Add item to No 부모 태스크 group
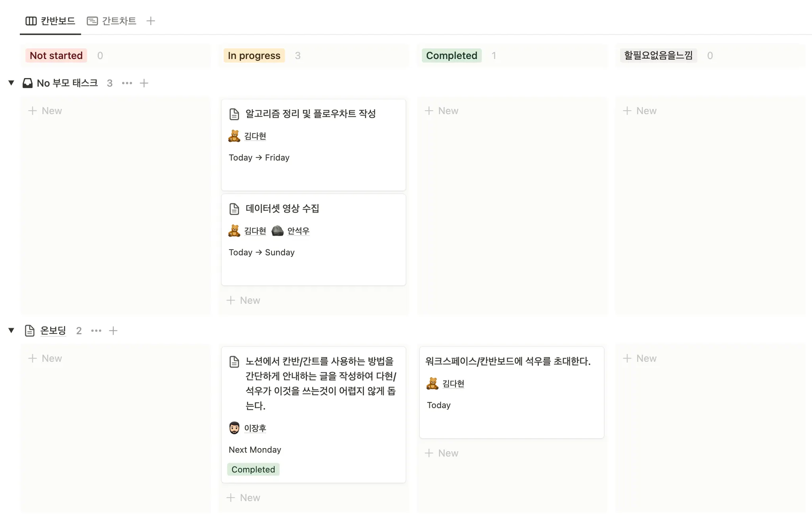 click(x=144, y=83)
